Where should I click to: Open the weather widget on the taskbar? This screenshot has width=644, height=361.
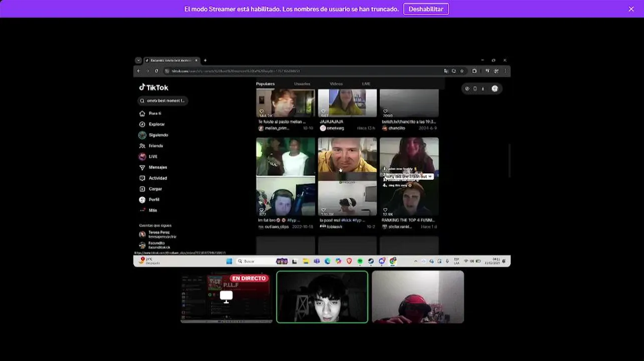pyautogui.click(x=149, y=261)
